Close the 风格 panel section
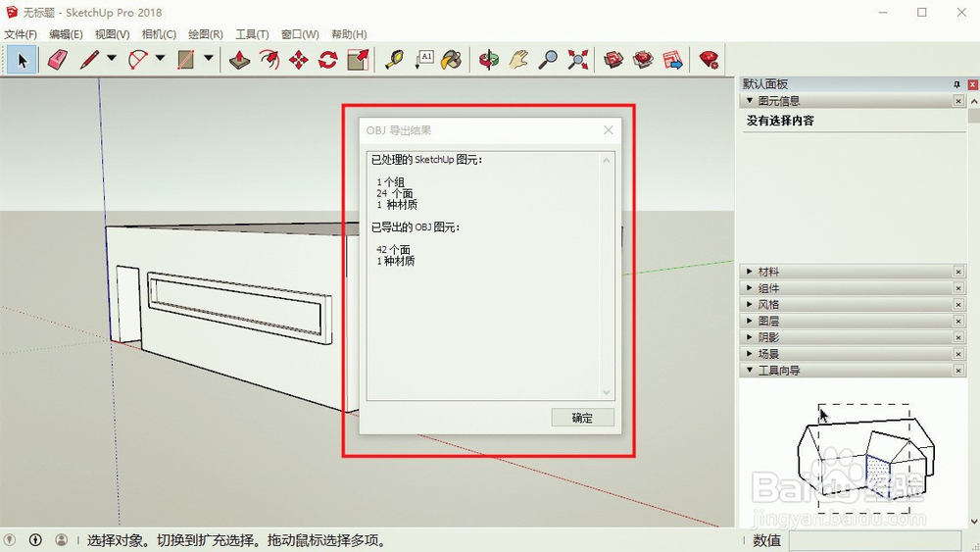The height and width of the screenshot is (552, 980). pos(958,305)
